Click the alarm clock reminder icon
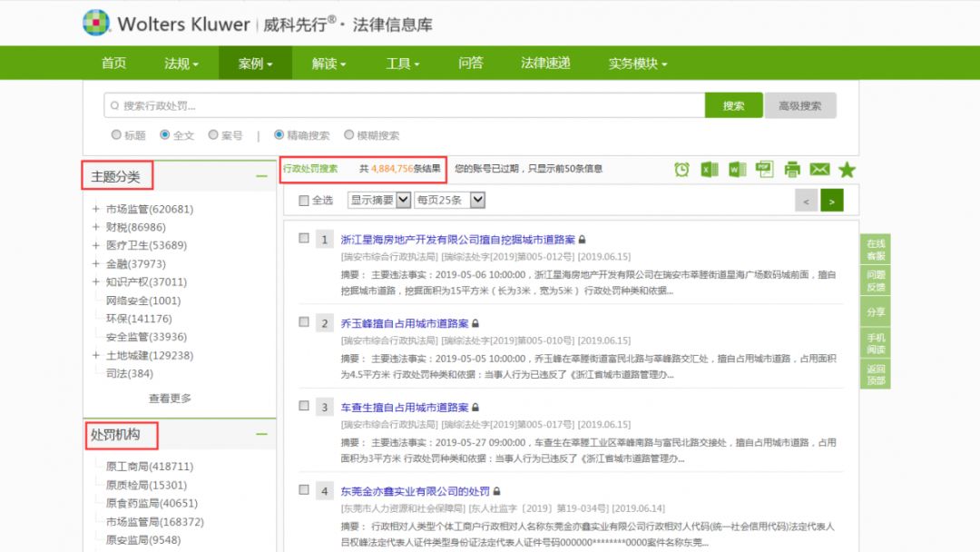The image size is (980, 552). [x=681, y=169]
